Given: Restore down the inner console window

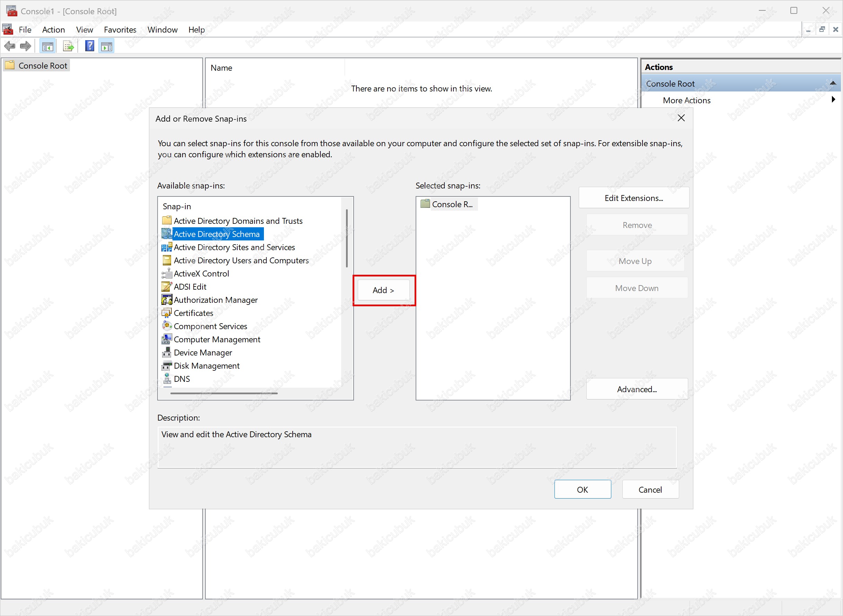Looking at the screenshot, I should point(822,29).
